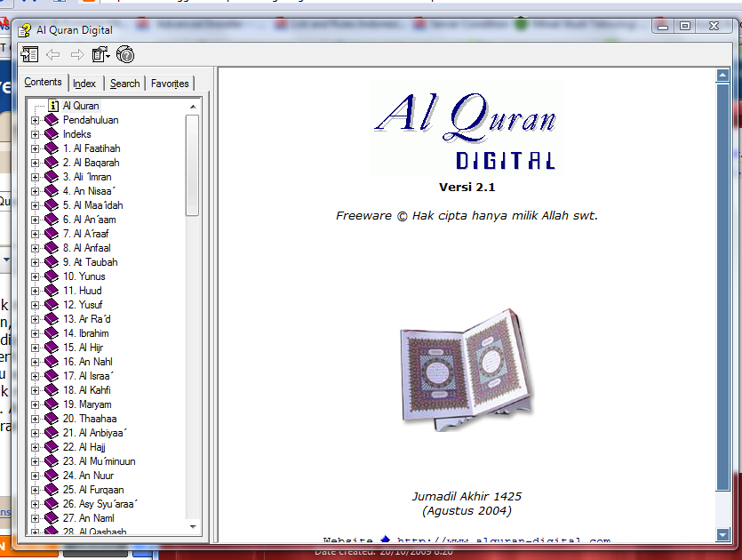The image size is (742, 560).
Task: Click the book icon of 12. Yusuf
Action: [52, 304]
